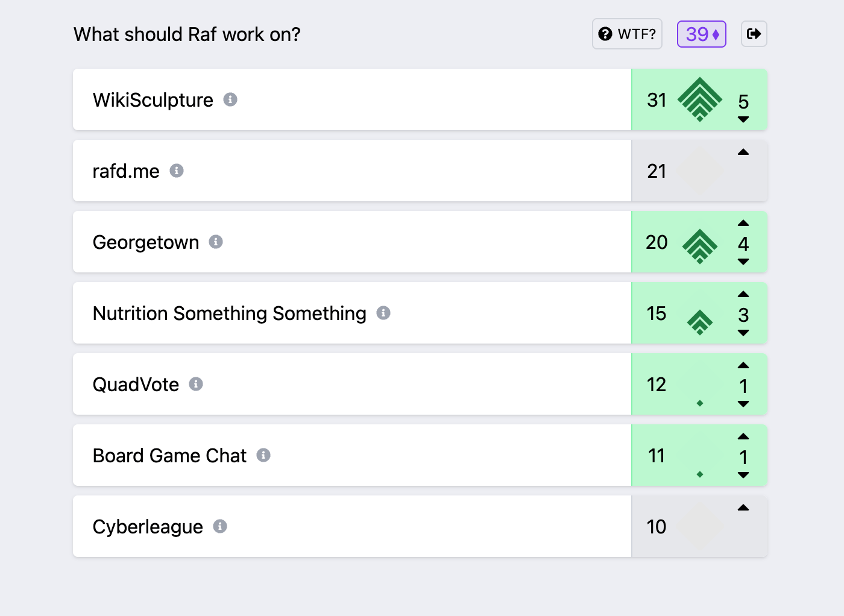Add an upvote to rafd.me

[743, 152]
